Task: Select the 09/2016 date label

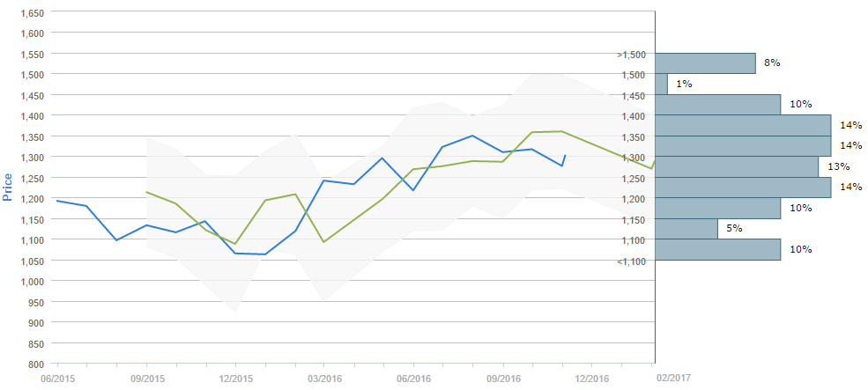Action: pyautogui.click(x=502, y=379)
